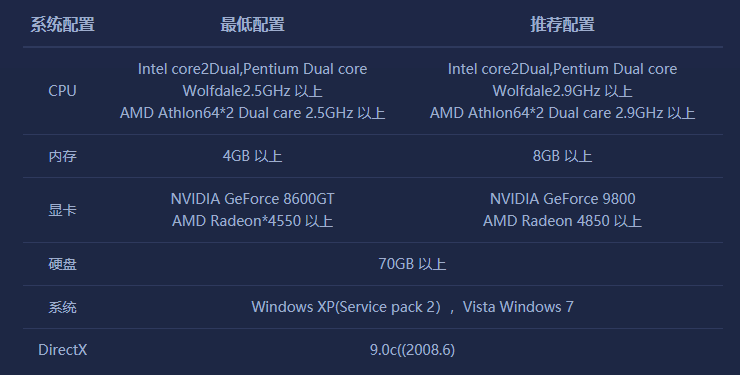Click the 推荐配置 column header
This screenshot has height=375, width=740.
coord(562,25)
